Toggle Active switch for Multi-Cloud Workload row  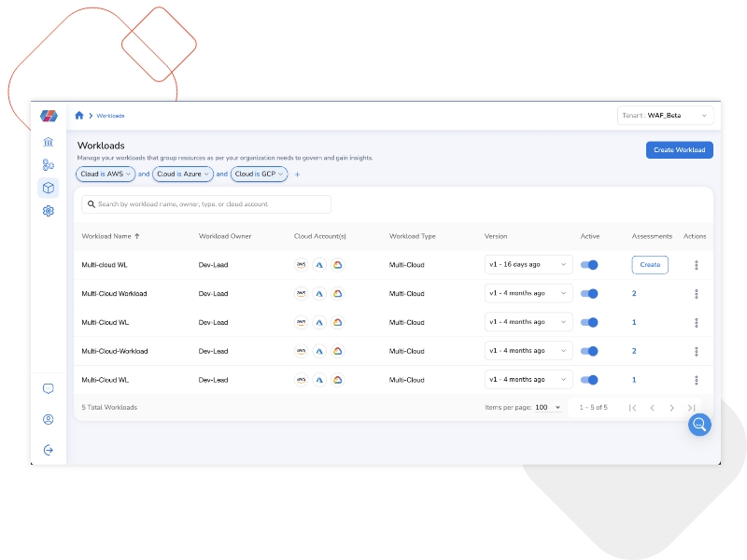coord(589,294)
